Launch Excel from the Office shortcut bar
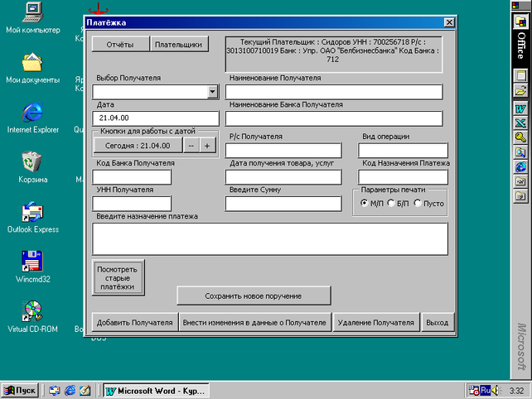Image resolution: width=532 pixels, height=399 pixels. click(x=520, y=123)
